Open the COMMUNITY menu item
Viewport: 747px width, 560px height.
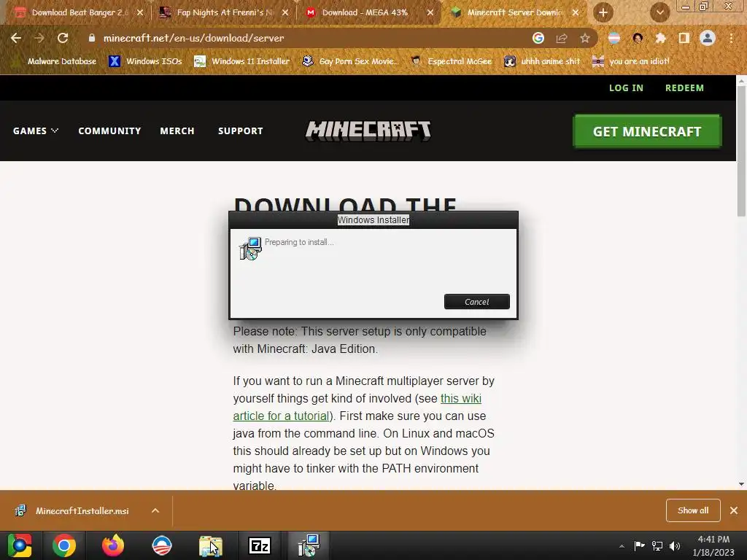point(109,131)
